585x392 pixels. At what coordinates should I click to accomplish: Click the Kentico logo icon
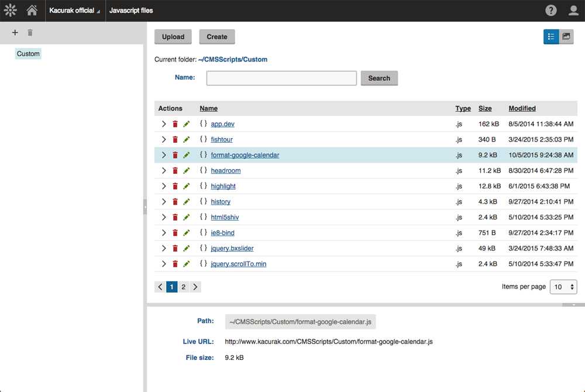pyautogui.click(x=10, y=11)
